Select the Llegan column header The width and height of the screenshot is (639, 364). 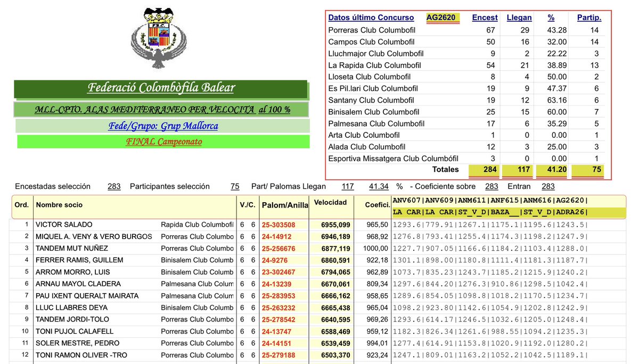click(519, 18)
